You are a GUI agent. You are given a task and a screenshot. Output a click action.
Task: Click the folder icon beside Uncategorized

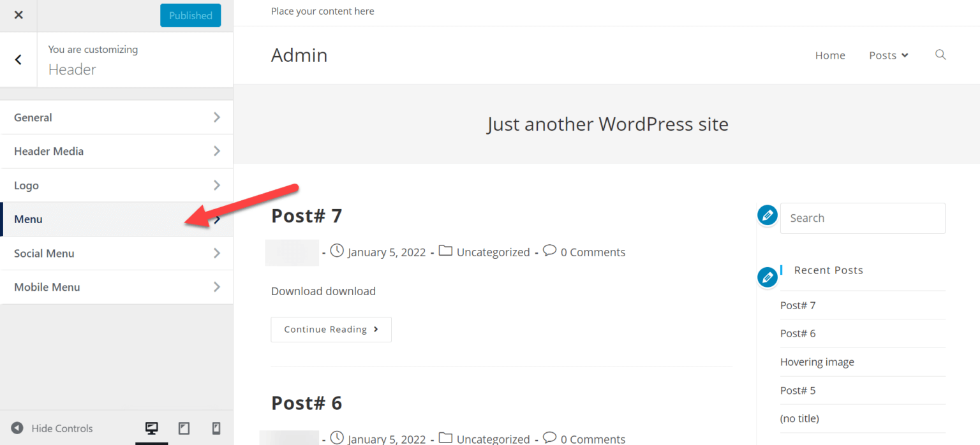click(445, 251)
